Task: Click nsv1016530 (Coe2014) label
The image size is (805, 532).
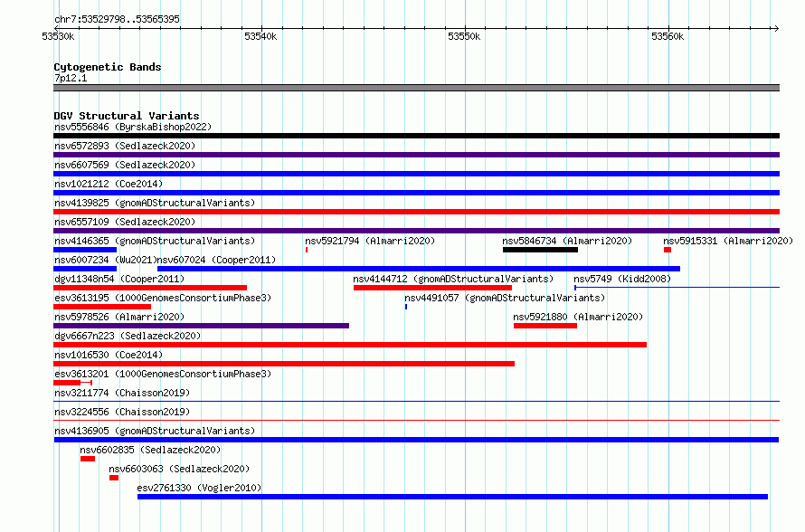Action: click(109, 355)
